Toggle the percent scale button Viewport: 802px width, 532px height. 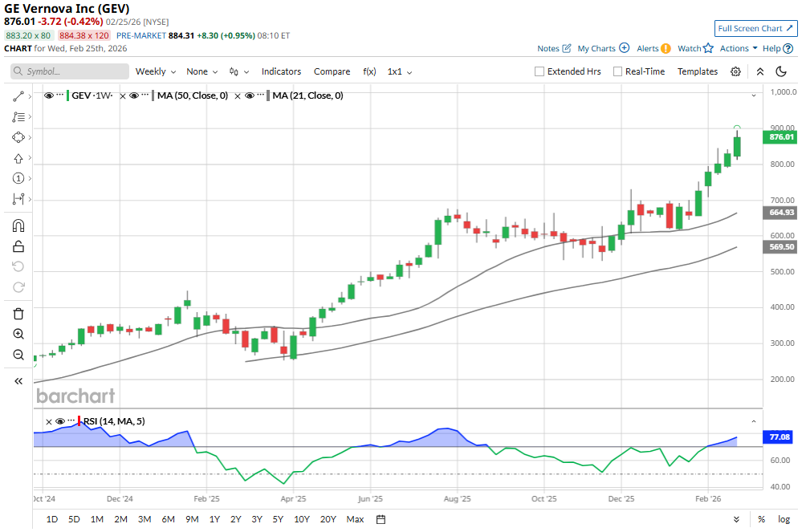tap(762, 519)
